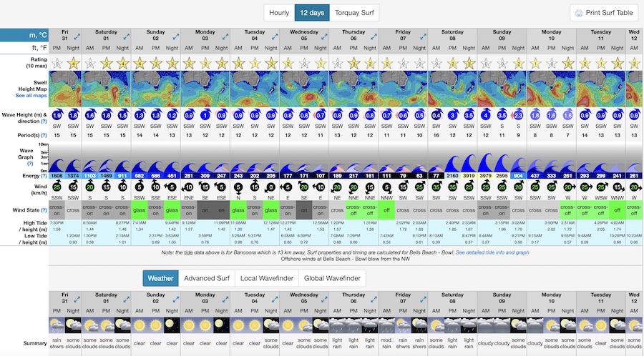Open the Advanced Surf tab
The width and height of the screenshot is (644, 356).
coord(208,278)
